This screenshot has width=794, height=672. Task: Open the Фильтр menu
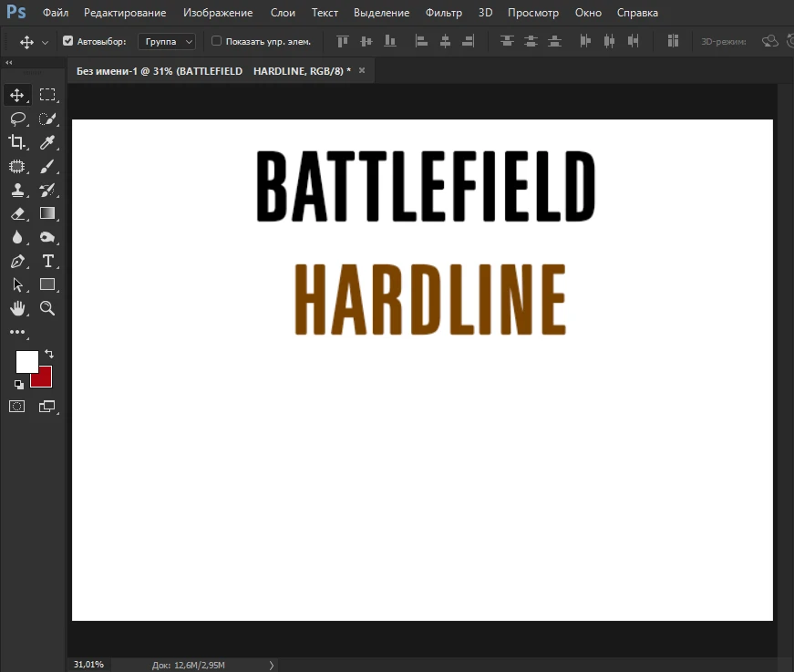[444, 12]
